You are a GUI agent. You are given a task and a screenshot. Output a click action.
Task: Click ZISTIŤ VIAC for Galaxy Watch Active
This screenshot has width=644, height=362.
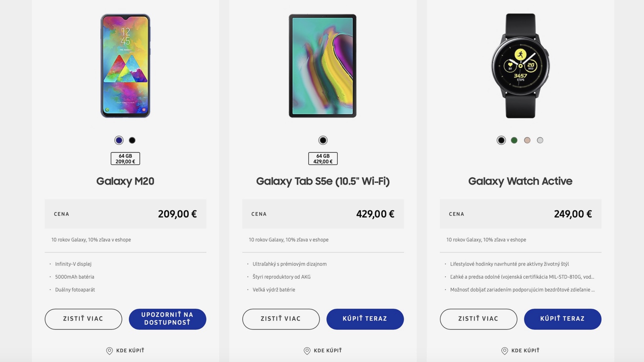479,319
